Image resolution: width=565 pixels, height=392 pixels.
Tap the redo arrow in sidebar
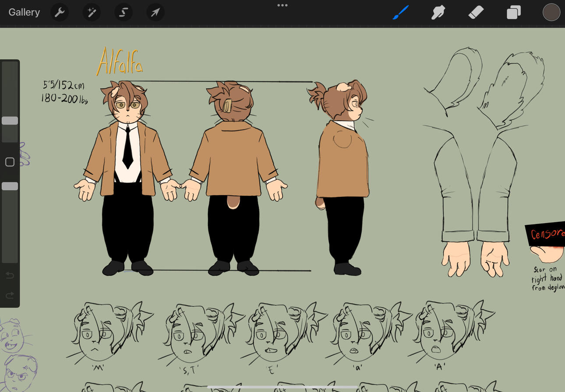pos(10,296)
